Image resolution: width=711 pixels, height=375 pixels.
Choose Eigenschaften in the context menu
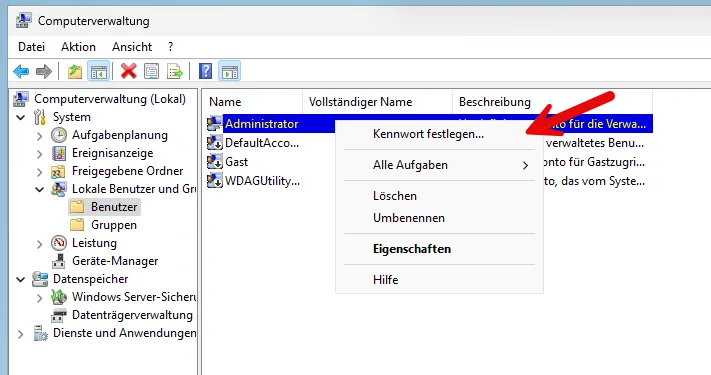pyautogui.click(x=439, y=249)
